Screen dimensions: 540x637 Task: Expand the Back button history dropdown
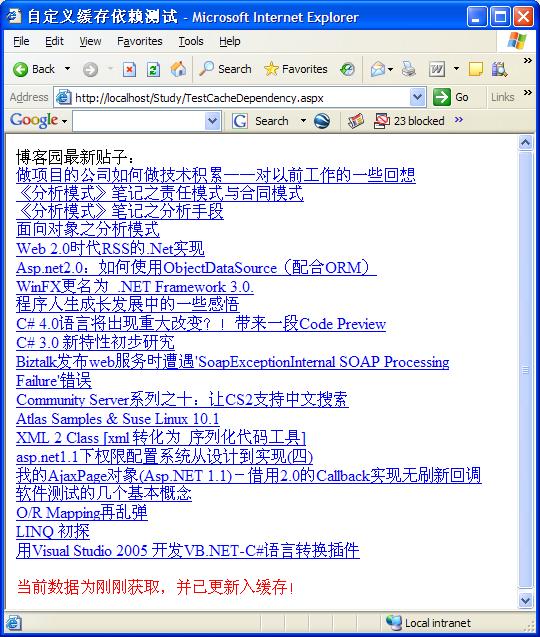[67, 69]
